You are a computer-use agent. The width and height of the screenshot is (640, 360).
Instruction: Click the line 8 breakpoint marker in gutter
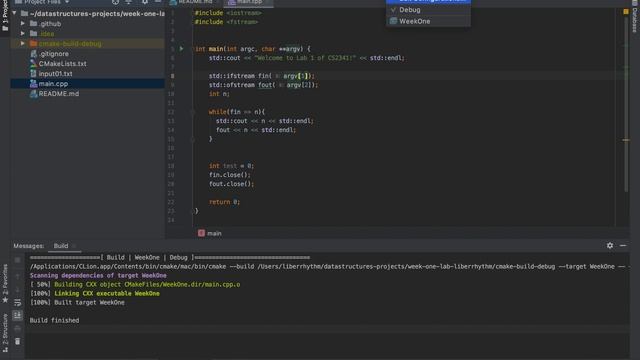[173, 76]
